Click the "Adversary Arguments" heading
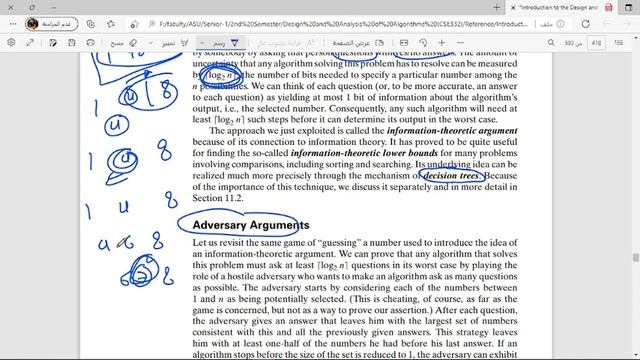Screen dimensions: 640x360 (x=251, y=225)
